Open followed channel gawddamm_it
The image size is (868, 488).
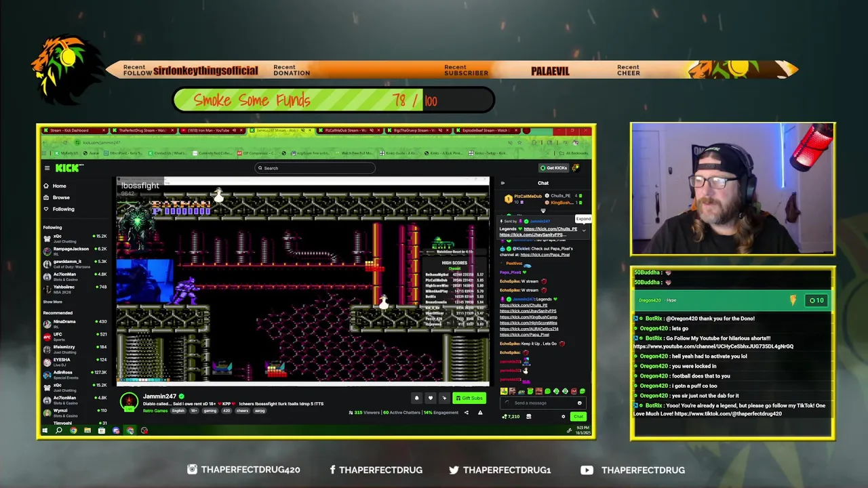(x=75, y=262)
